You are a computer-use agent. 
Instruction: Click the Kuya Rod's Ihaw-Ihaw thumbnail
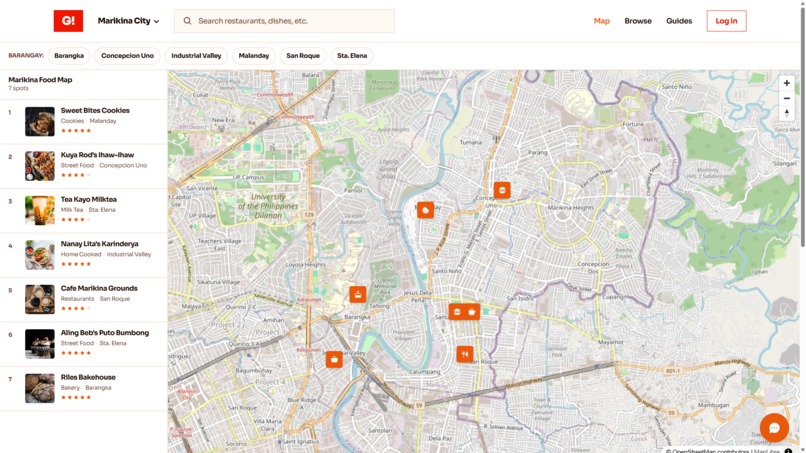40,166
